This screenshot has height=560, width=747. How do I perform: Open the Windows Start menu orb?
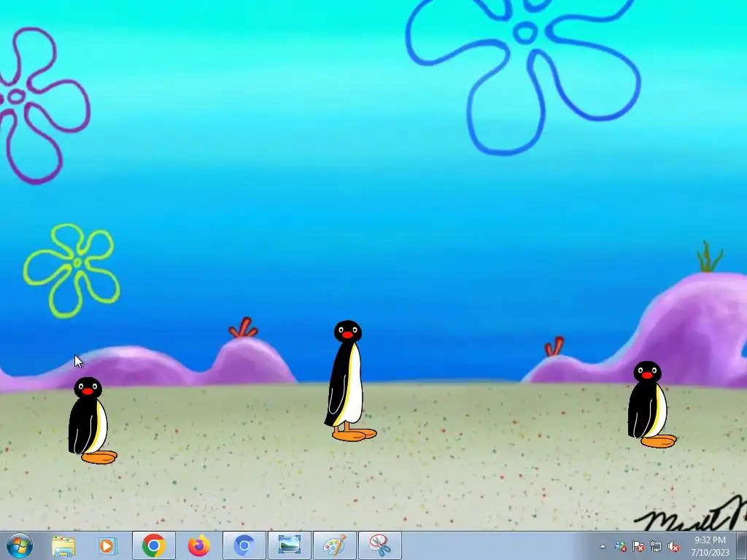pos(20,545)
